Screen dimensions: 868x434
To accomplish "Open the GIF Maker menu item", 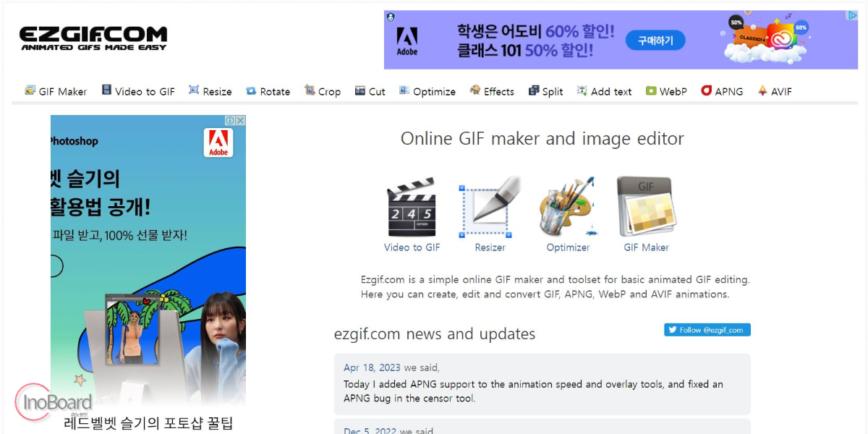I will click(x=56, y=91).
